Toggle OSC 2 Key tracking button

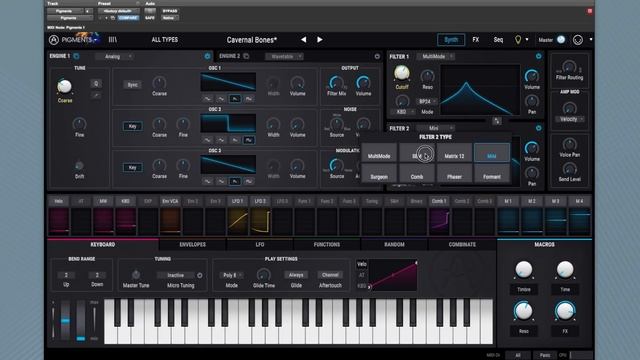(132, 126)
